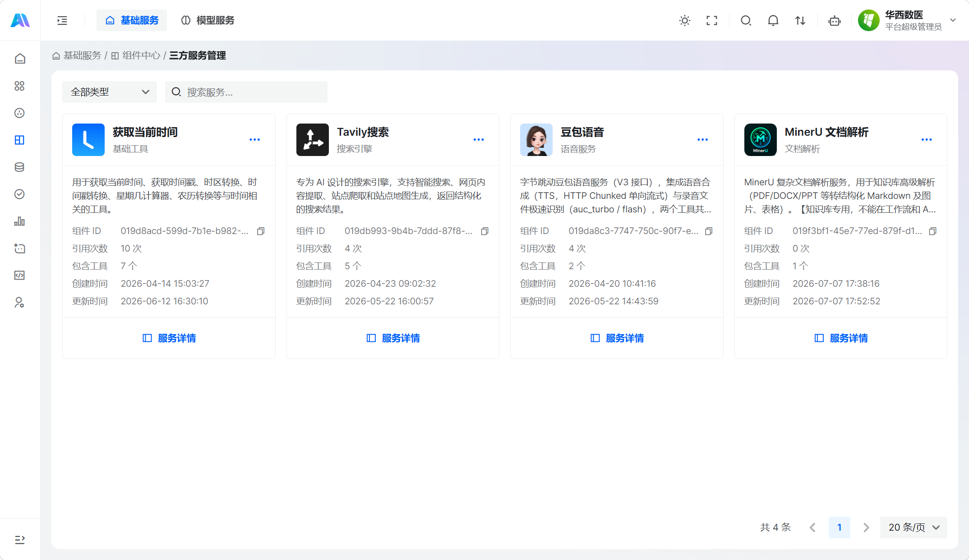Open the more menu for 豆包语音
The width and height of the screenshot is (969, 560).
pyautogui.click(x=703, y=140)
